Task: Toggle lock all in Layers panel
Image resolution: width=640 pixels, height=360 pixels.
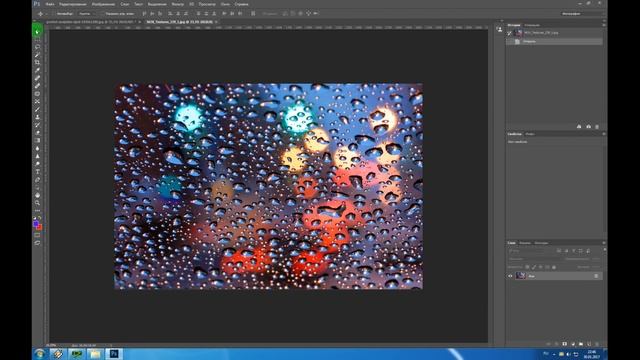Action: pyautogui.click(x=553, y=267)
